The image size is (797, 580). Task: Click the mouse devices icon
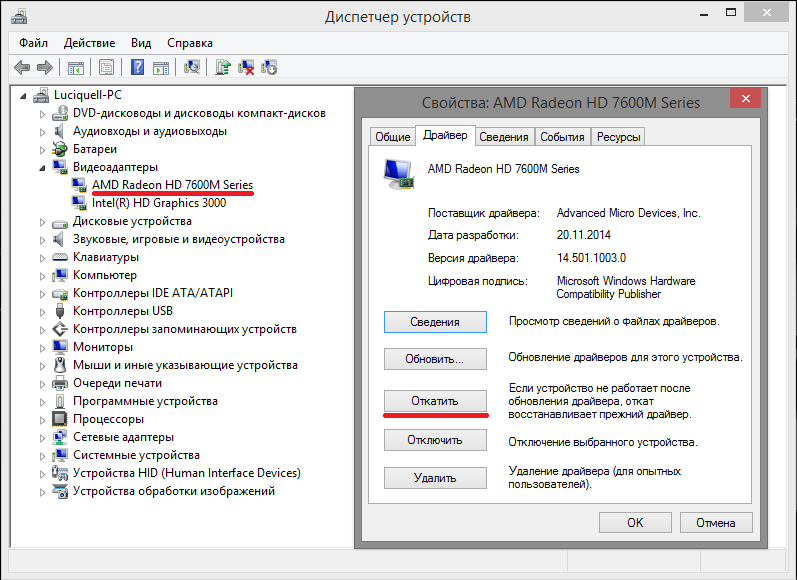click(60, 365)
